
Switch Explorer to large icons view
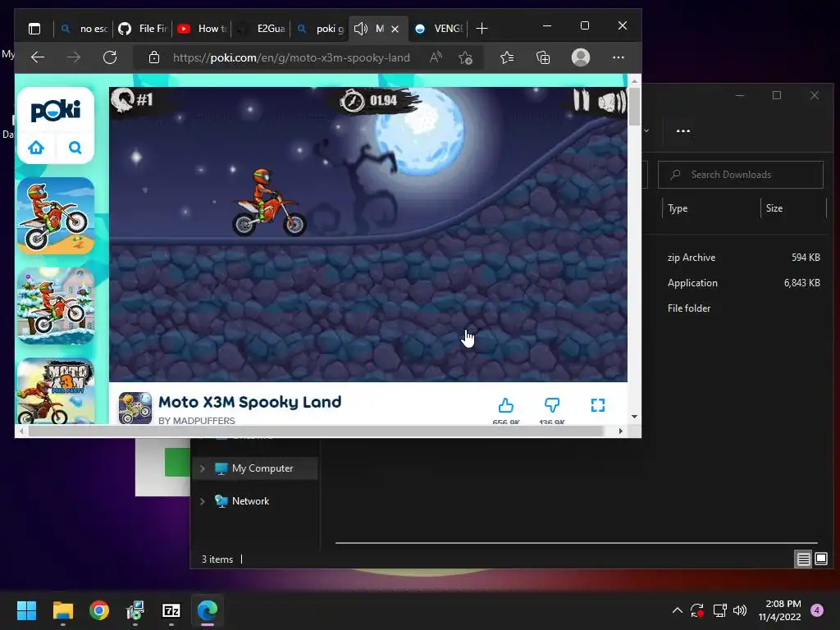coord(821,559)
